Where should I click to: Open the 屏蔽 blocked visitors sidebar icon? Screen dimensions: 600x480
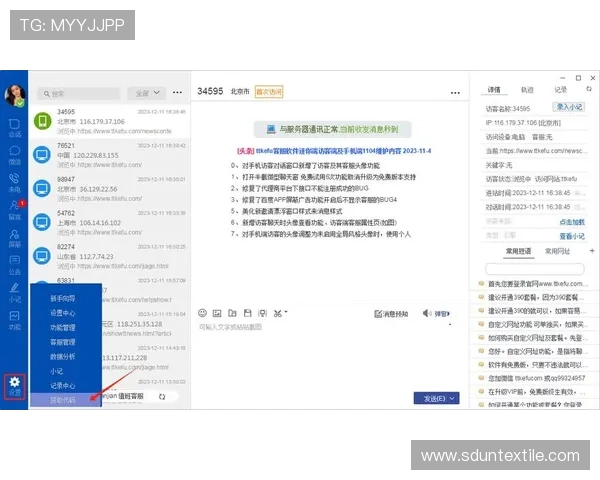pos(15,238)
